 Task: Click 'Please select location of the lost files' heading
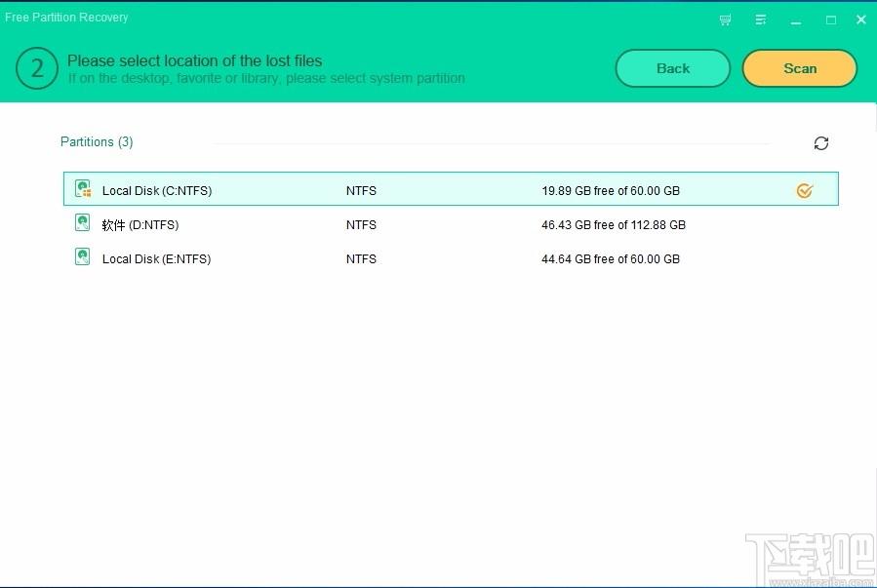(x=195, y=60)
